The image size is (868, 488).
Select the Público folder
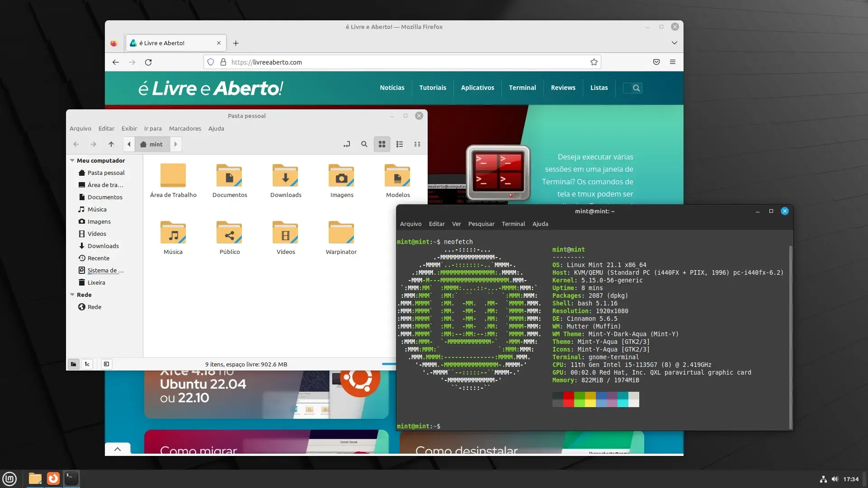point(229,233)
